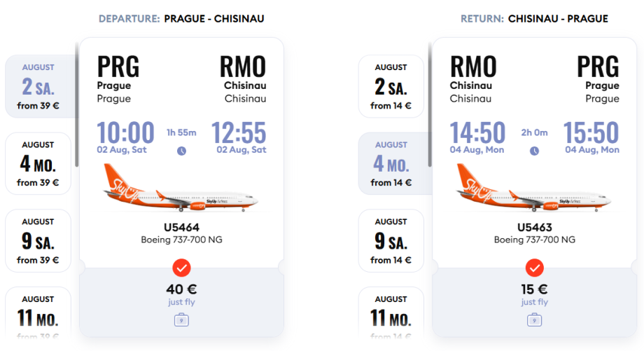This screenshot has width=644, height=351.
Task: Click the SkyUp airplane image on return card
Action: click(534, 188)
